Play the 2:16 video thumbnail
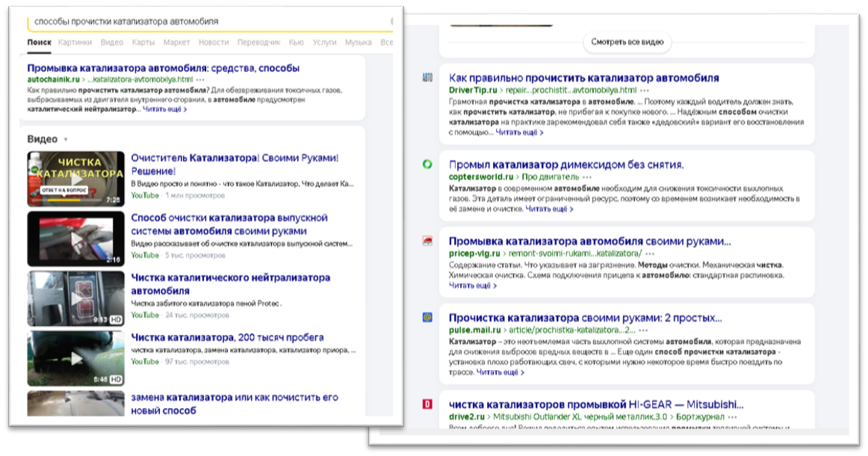Viewport: 868px width, 456px height. pyautogui.click(x=76, y=238)
